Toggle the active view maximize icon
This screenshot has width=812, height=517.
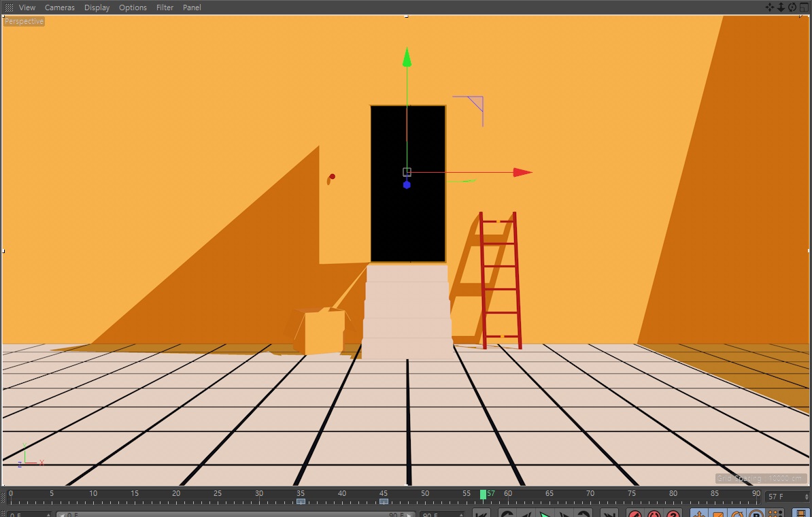(x=803, y=7)
